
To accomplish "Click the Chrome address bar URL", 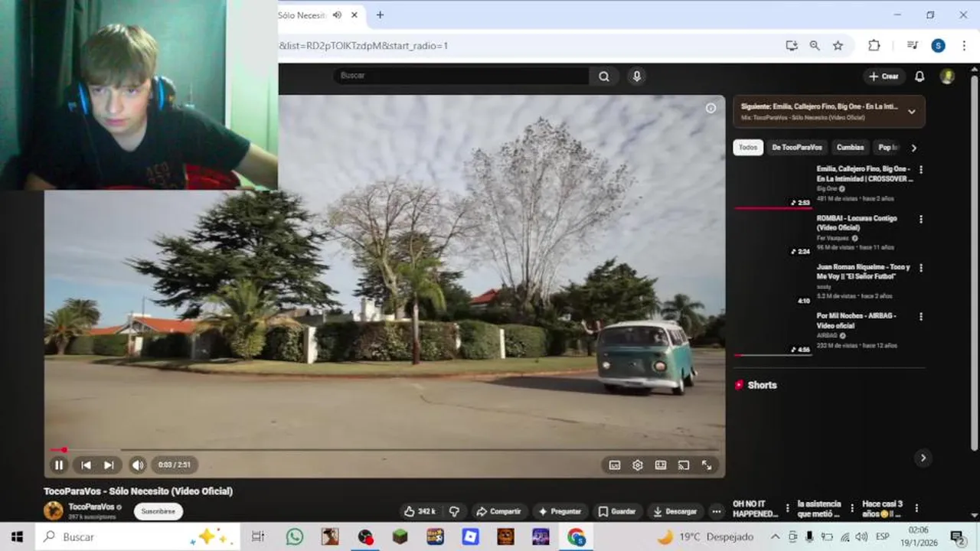I will coord(364,46).
